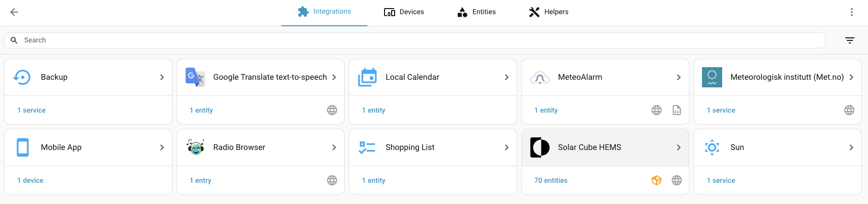This screenshot has height=204, width=868.
Task: Click the Google Translate logo icon
Action: [x=195, y=77]
